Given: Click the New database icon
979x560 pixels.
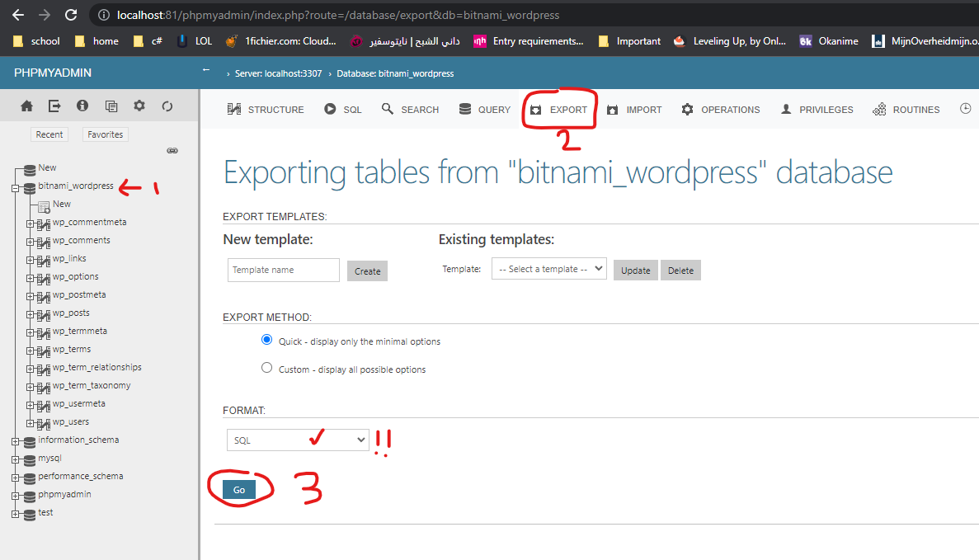Looking at the screenshot, I should tap(30, 169).
